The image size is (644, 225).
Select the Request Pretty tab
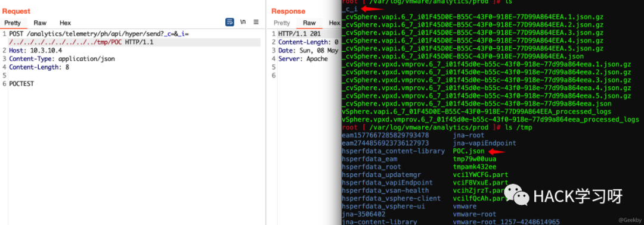[13, 23]
